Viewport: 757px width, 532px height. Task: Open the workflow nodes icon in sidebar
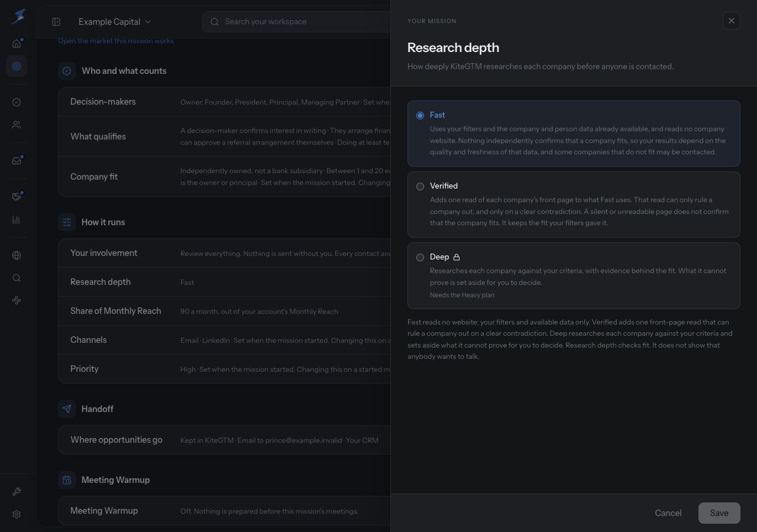coord(17,301)
